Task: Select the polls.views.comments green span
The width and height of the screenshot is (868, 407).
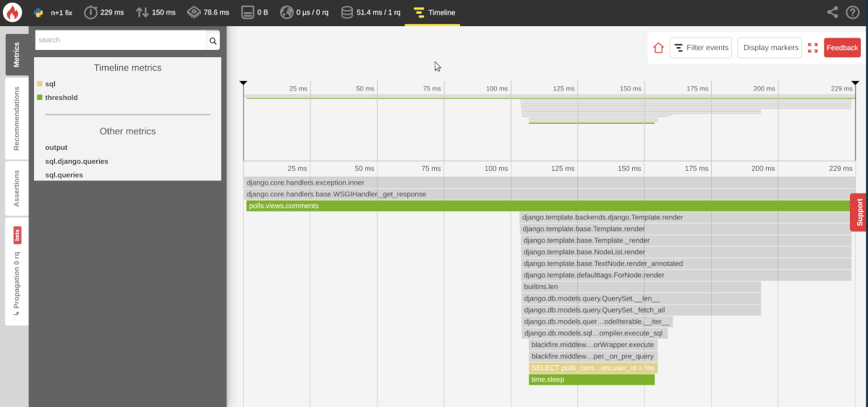Action: click(549, 206)
